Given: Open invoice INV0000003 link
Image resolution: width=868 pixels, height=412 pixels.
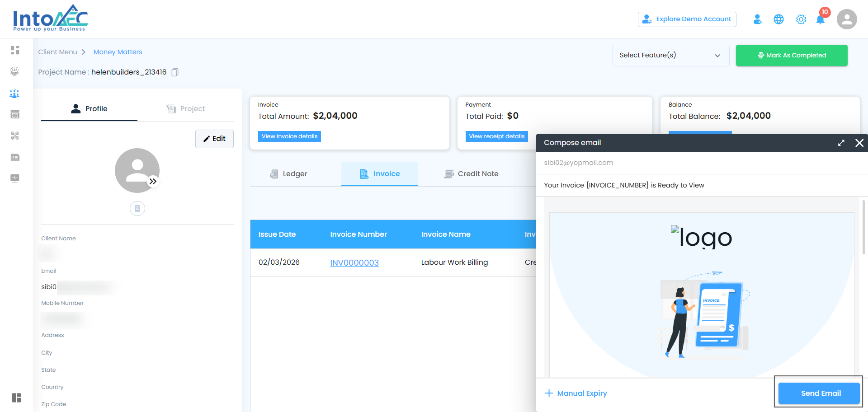Looking at the screenshot, I should [x=354, y=263].
